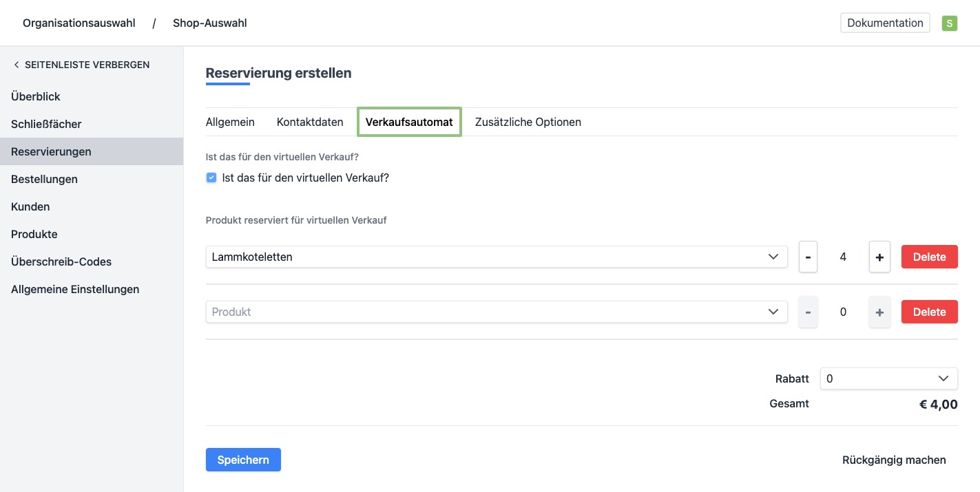Delete the Lammkoteletten product row
This screenshot has height=492, width=980.
click(929, 257)
